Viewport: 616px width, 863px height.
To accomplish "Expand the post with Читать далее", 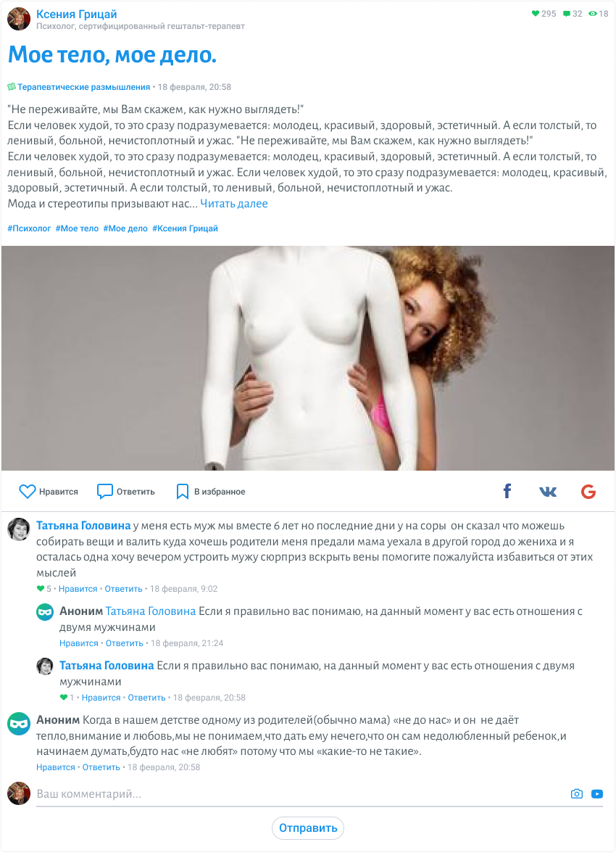I will 234,204.
